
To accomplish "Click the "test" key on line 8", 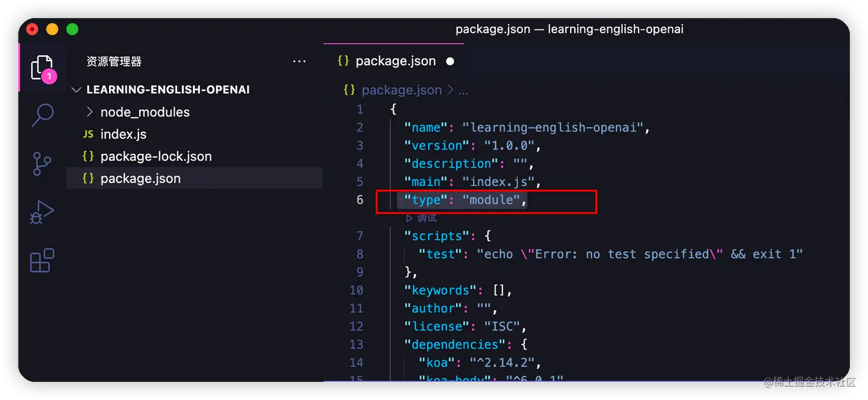I will point(440,254).
